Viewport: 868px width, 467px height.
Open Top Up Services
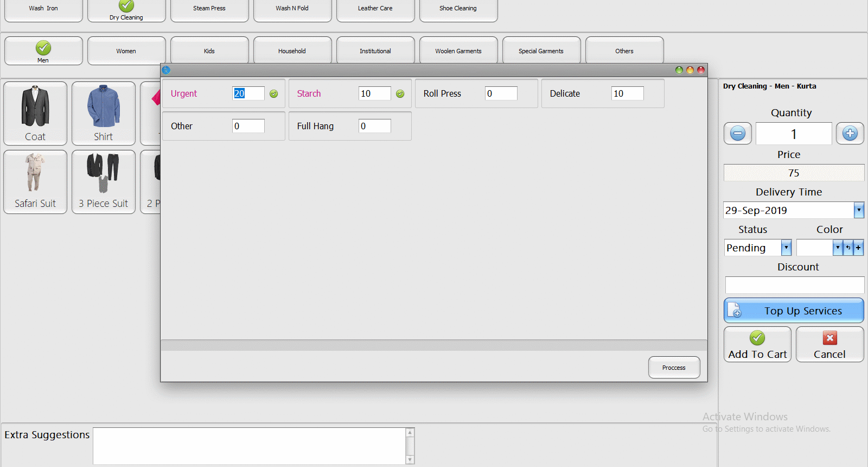click(794, 311)
